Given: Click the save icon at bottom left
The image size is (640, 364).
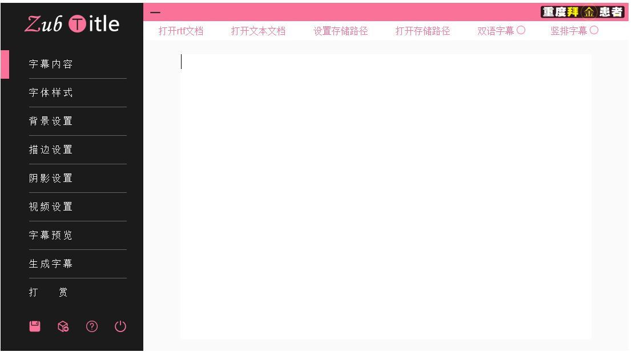Looking at the screenshot, I should [x=34, y=326].
